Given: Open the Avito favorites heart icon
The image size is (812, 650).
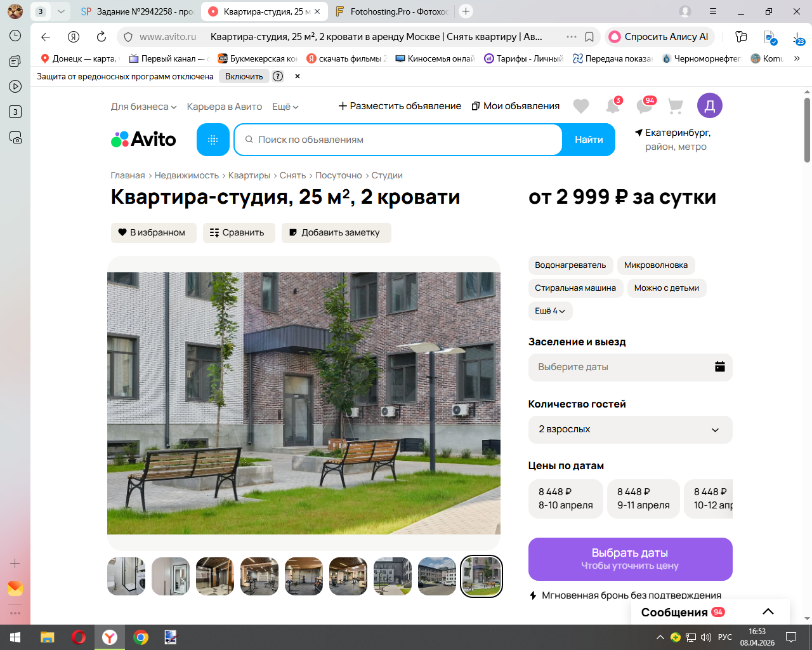Looking at the screenshot, I should coord(580,106).
